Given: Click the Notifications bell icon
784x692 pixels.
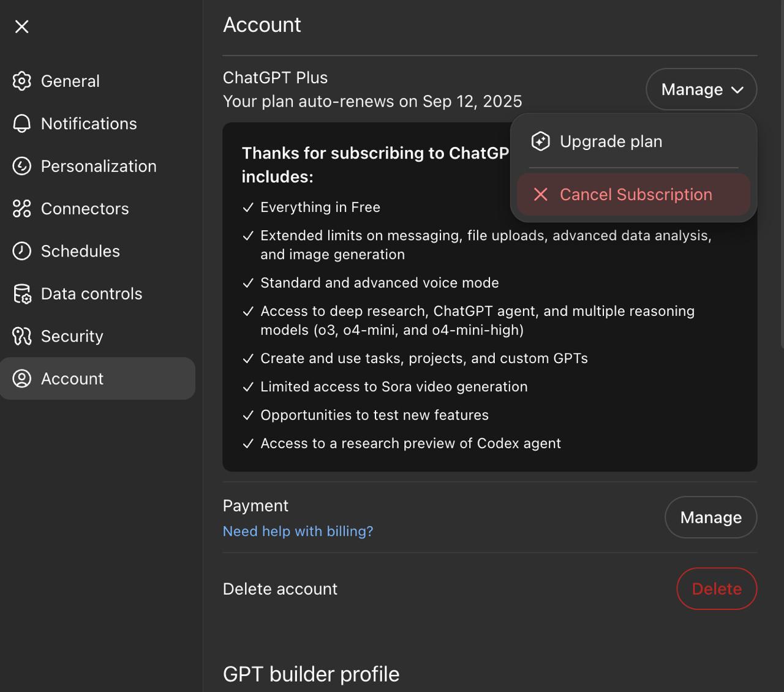Looking at the screenshot, I should pyautogui.click(x=22, y=124).
